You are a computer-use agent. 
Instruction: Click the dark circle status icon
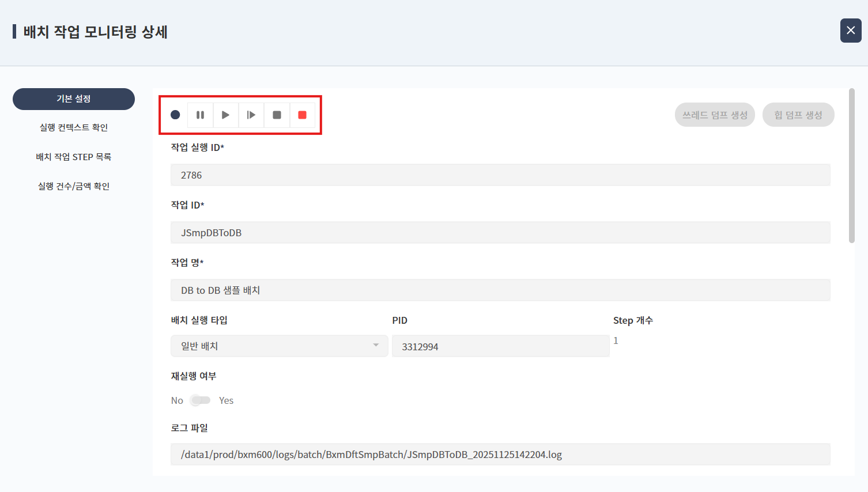175,115
